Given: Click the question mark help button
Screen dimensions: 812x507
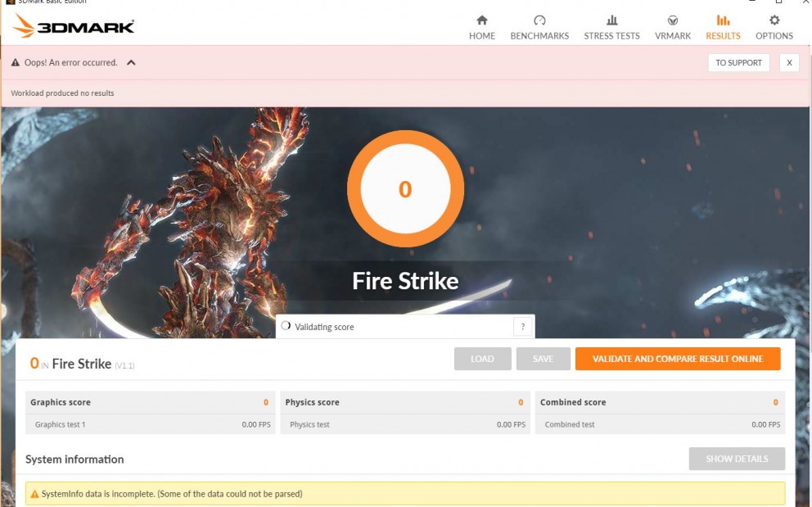Looking at the screenshot, I should pos(523,327).
